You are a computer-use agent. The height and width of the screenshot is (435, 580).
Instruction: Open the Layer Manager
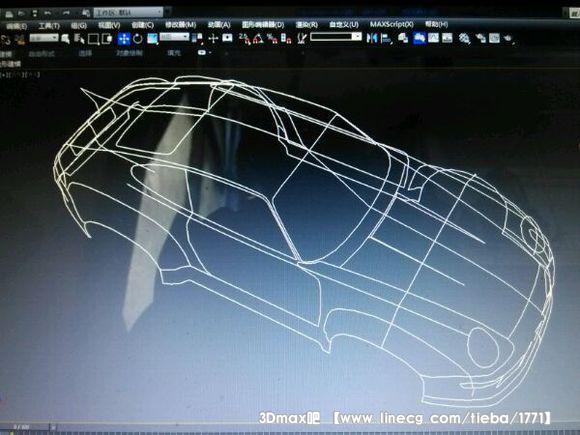(x=403, y=38)
